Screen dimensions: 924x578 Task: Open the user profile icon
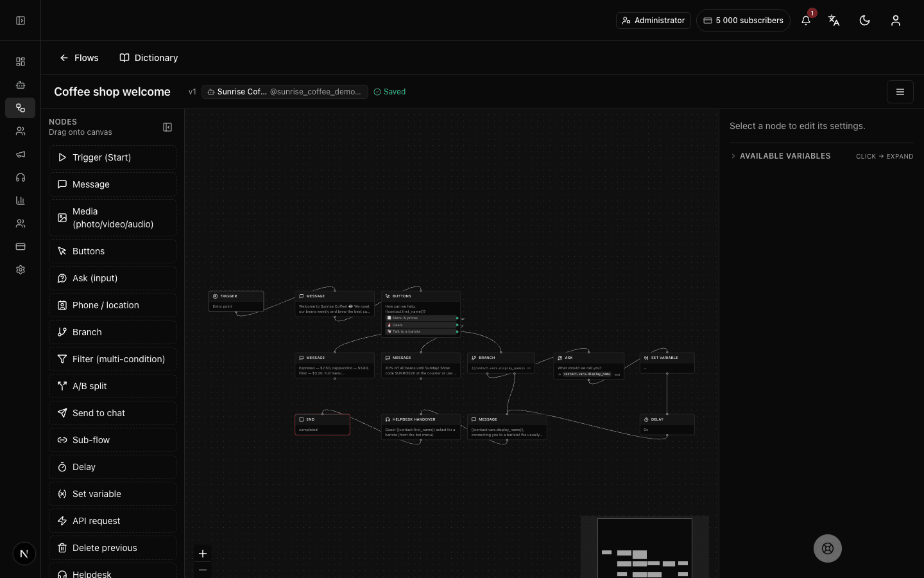(896, 21)
